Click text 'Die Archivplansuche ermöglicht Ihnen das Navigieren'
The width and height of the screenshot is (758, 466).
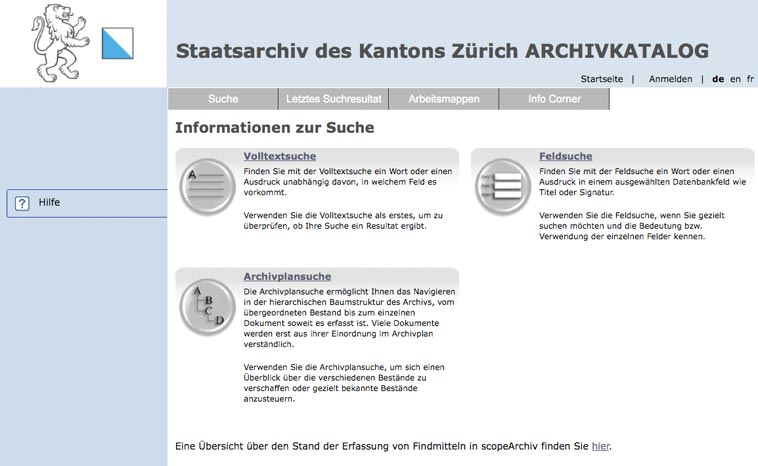point(349,291)
